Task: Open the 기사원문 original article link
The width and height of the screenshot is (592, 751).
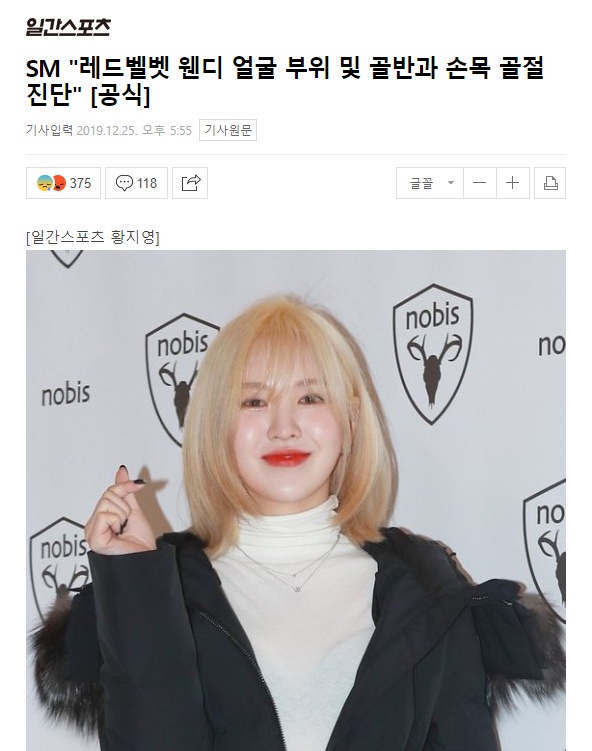Action: 228,130
